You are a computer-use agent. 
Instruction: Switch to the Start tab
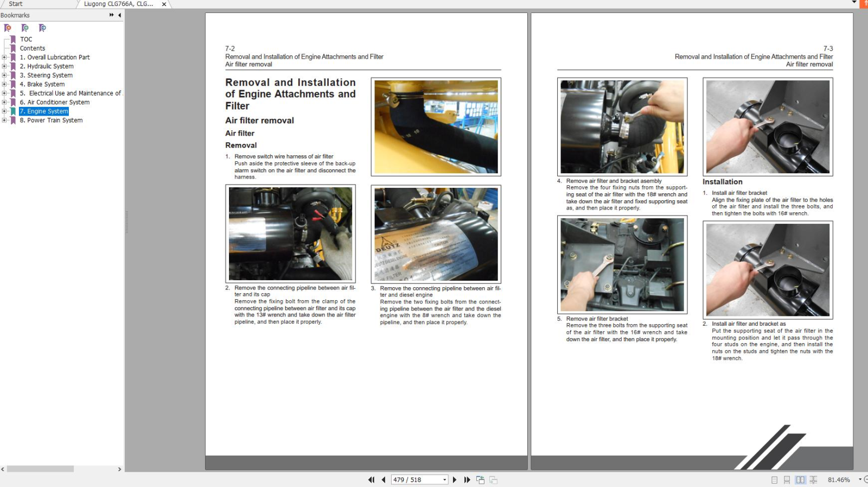tap(16, 4)
